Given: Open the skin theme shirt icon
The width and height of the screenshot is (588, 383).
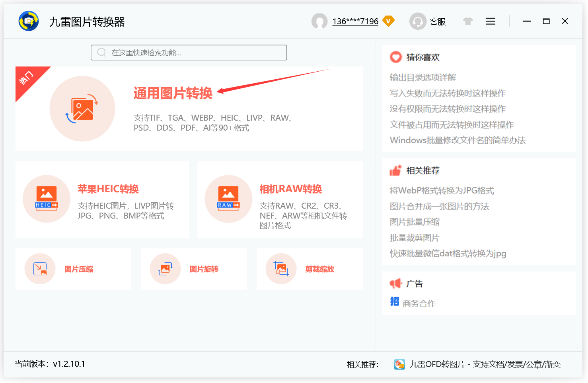Looking at the screenshot, I should tap(468, 21).
